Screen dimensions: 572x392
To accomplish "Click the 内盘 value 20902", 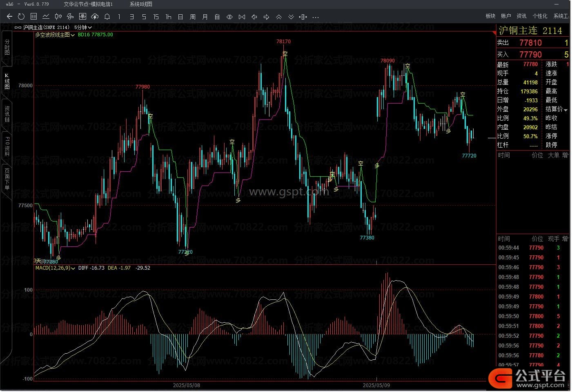I will coord(530,127).
